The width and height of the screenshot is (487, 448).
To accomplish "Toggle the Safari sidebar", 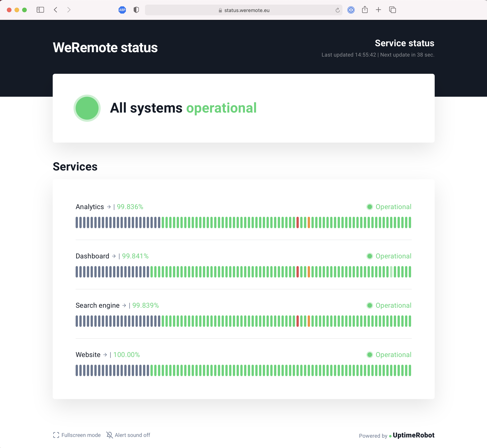I will click(x=40, y=10).
